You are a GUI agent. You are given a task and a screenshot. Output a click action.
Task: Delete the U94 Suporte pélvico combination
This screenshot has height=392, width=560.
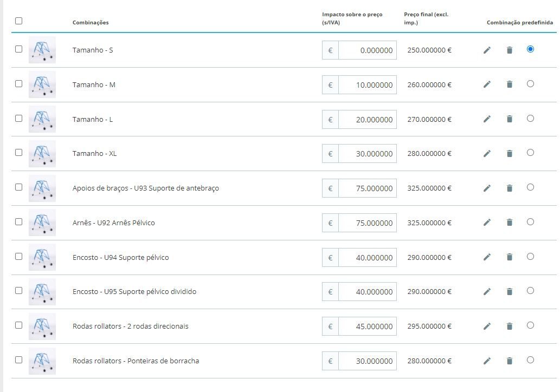(x=510, y=257)
